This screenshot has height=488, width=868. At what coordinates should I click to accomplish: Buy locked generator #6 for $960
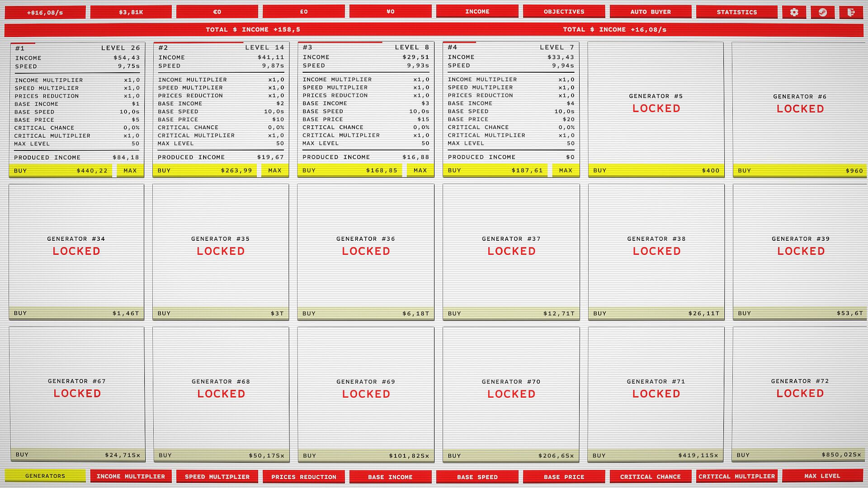(800, 171)
